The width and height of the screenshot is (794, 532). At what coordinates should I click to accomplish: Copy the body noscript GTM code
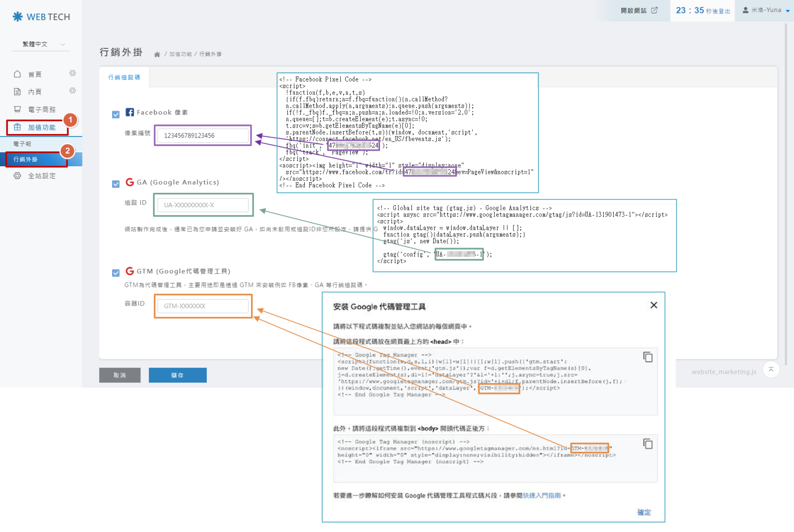648,444
